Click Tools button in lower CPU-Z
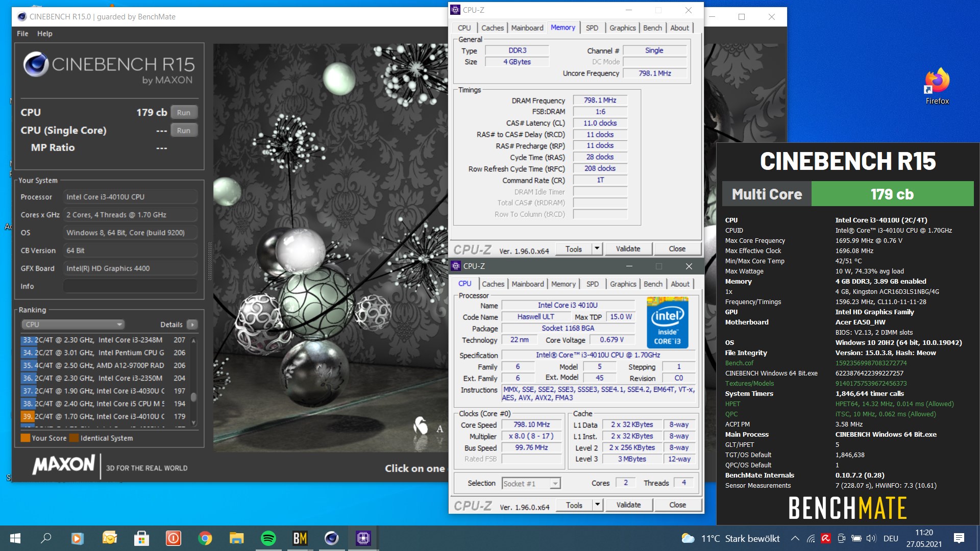This screenshot has height=551, width=980. coord(574,505)
